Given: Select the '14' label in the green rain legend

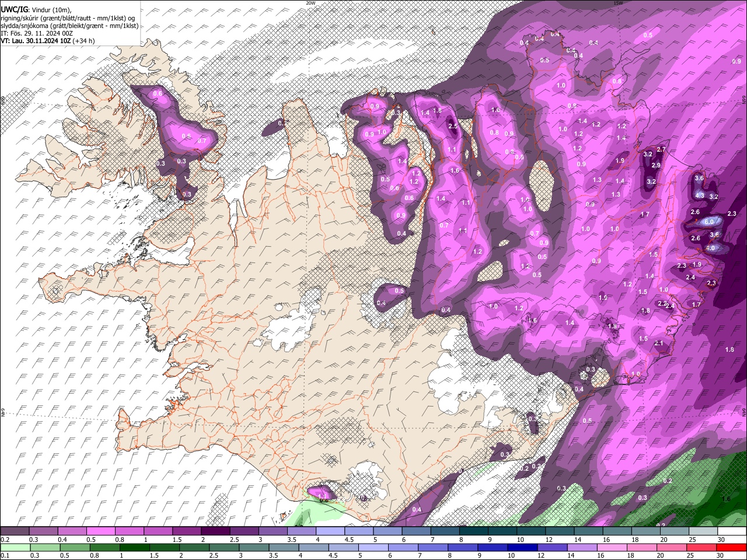Looking at the screenshot, I should tap(571, 556).
